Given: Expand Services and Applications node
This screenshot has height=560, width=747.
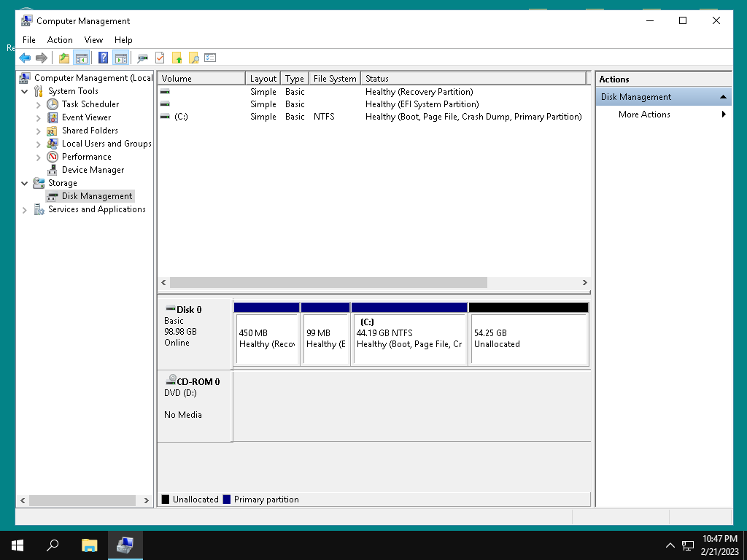Looking at the screenshot, I should click(25, 210).
